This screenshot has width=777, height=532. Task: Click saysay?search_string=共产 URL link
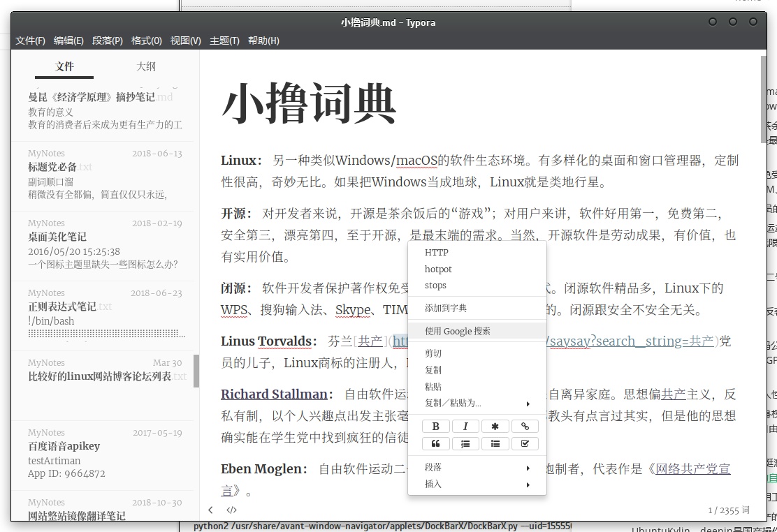pyautogui.click(x=632, y=341)
